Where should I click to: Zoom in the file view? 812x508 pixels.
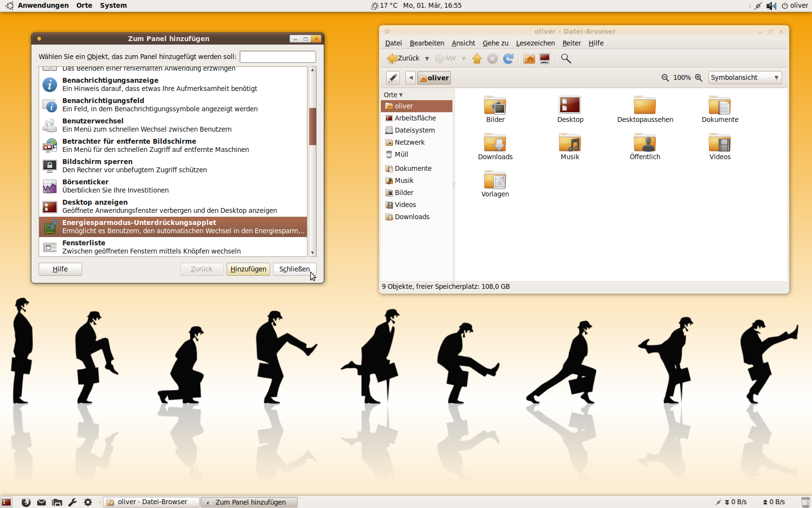click(698, 77)
